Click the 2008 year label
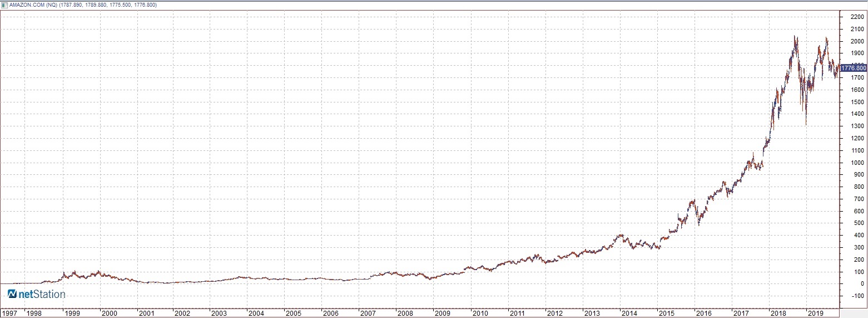This screenshot has height=318, width=868. (405, 314)
